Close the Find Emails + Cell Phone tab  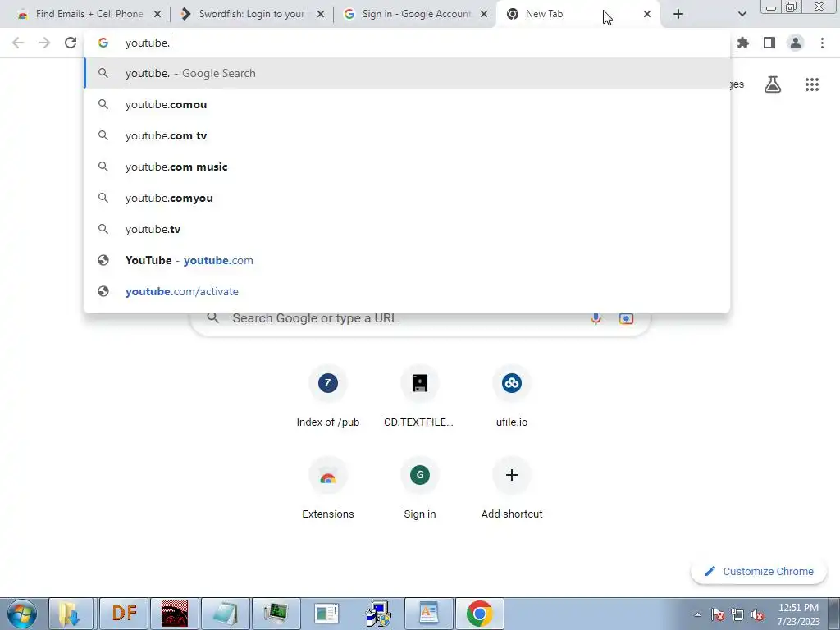[x=157, y=14]
